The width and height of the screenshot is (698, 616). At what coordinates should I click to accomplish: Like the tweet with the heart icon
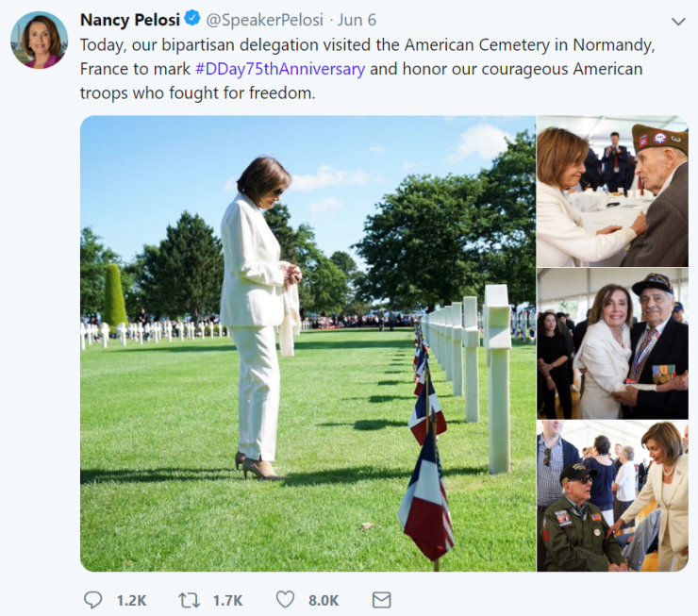pos(285,600)
